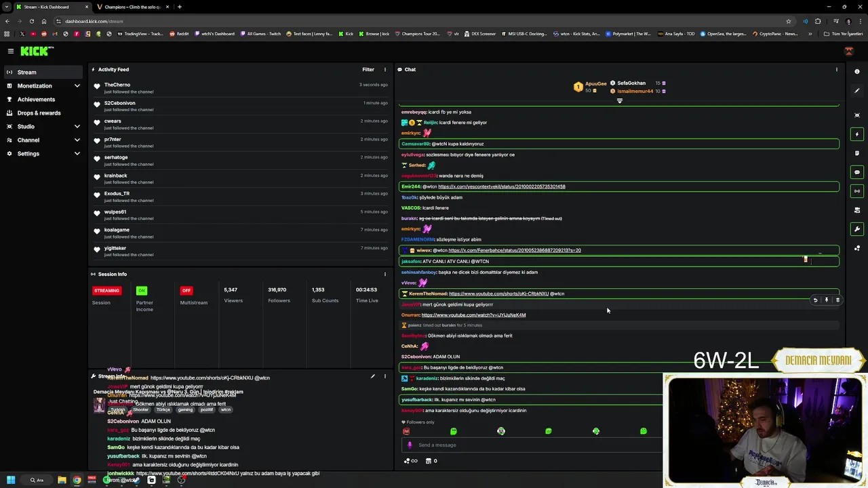Screen dimensions: 868x488
Task: Pin KeremTheNomad's chat message
Action: [x=827, y=300]
